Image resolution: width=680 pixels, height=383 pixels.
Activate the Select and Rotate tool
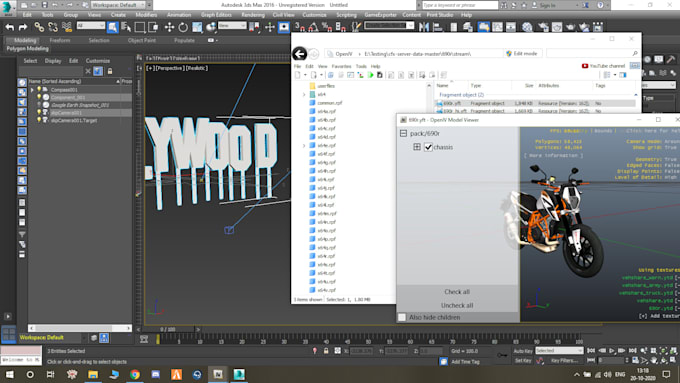click(183, 27)
